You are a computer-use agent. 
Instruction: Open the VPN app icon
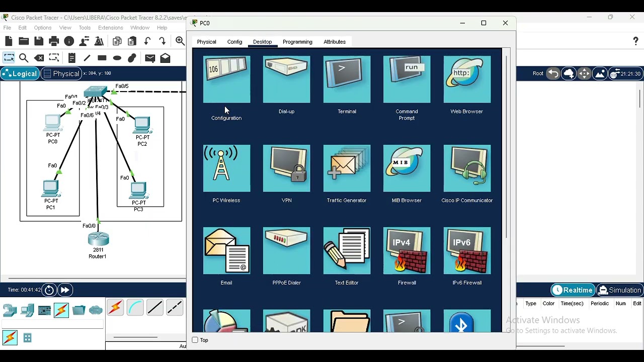pyautogui.click(x=287, y=168)
